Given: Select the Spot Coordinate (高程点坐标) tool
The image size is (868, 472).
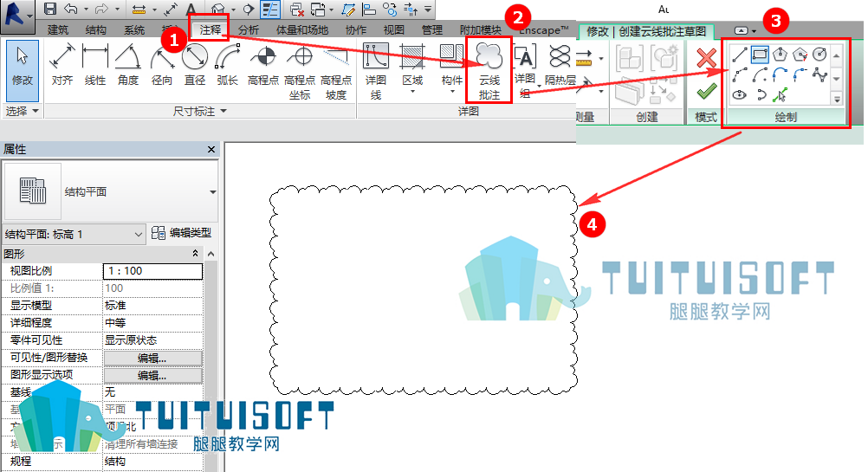Looking at the screenshot, I should point(300,72).
